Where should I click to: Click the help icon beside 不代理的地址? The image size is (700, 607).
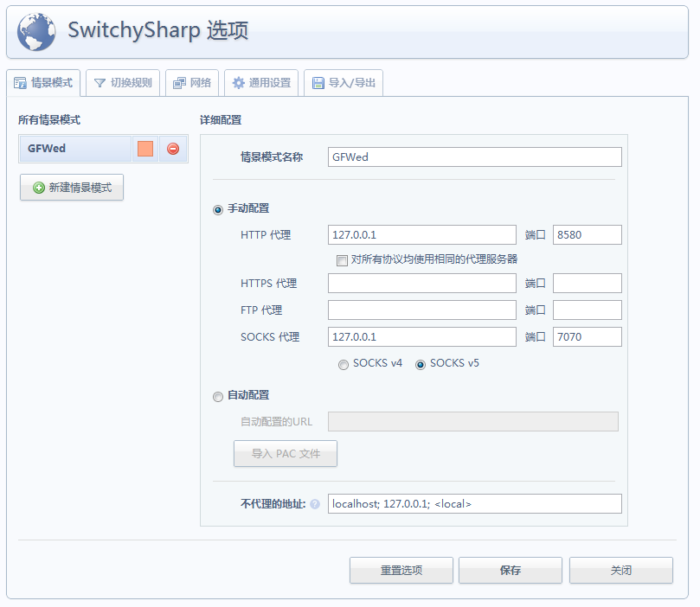(x=316, y=502)
